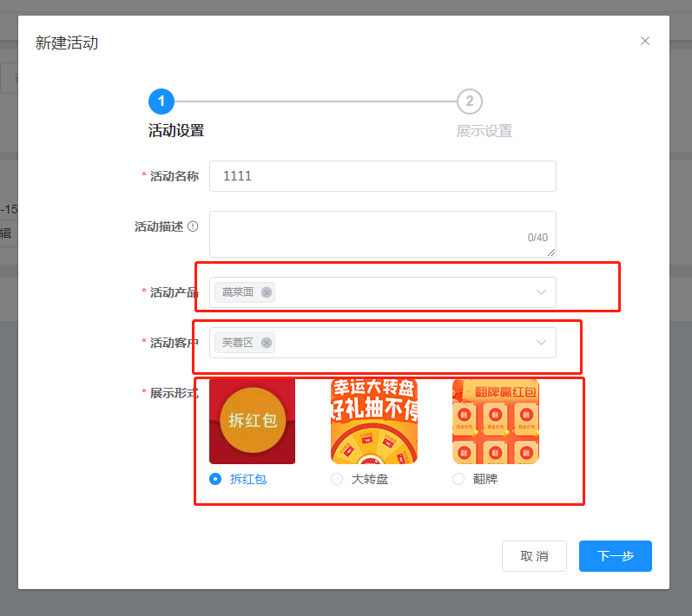Click the 取消 button
Image resolution: width=692 pixels, height=616 pixels.
coord(534,556)
